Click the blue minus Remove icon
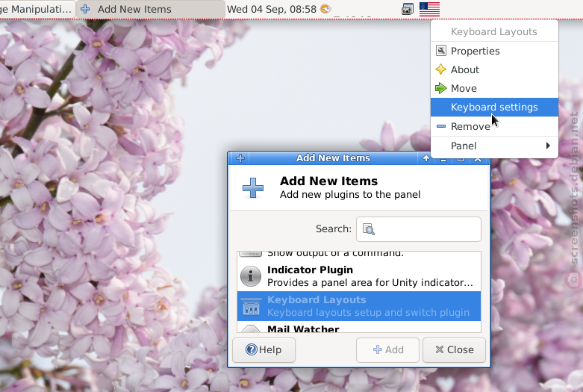 pyautogui.click(x=441, y=126)
